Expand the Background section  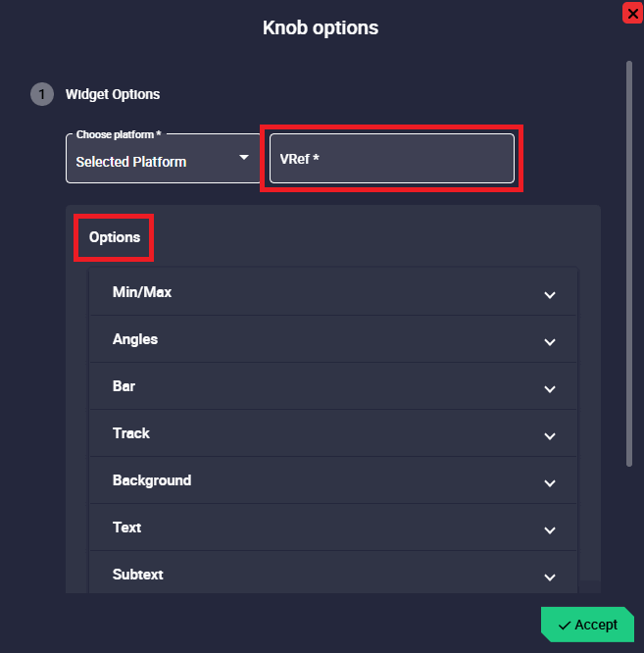333,480
